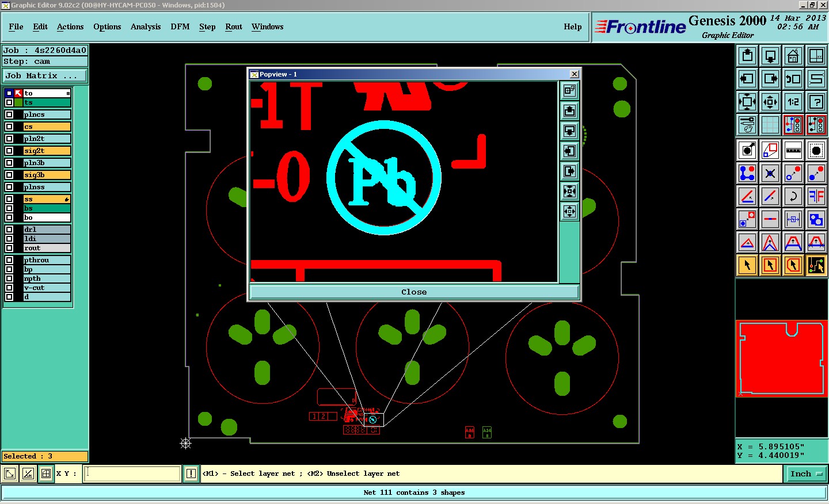
Task: Click the snap settings icon beside XY field
Action: [x=46, y=474]
